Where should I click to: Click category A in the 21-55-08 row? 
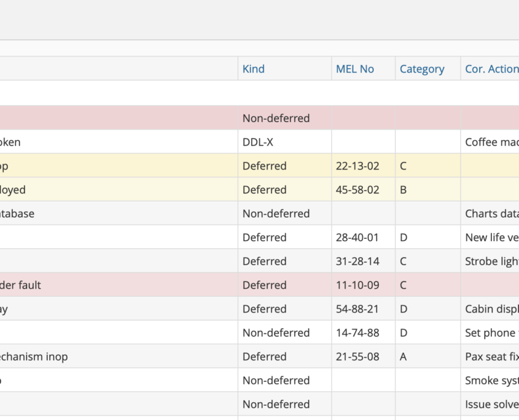(x=404, y=357)
